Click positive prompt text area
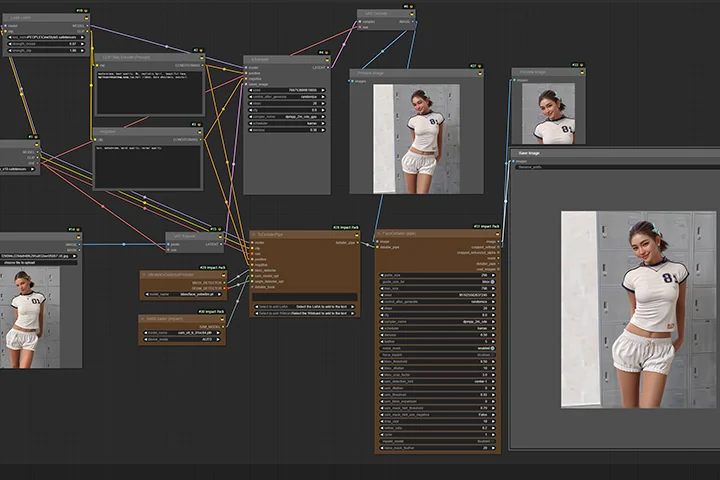 tap(149, 92)
